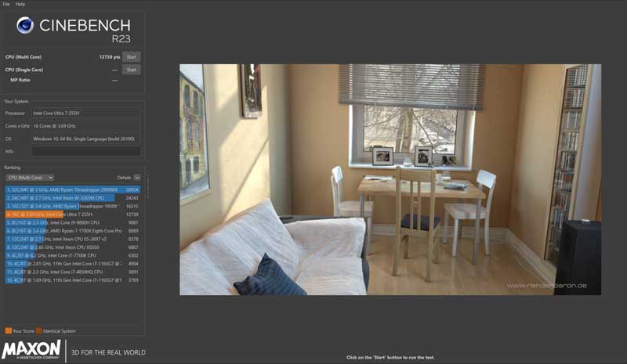Viewport: 627px width, 364px height.
Task: Click the rendered room preview image
Action: tap(390, 179)
